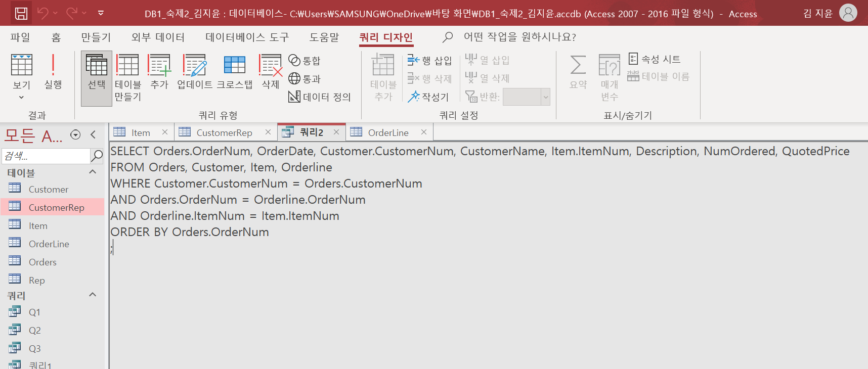This screenshot has height=369, width=868.
Task: Switch to 홈 (Home) ribbon tab
Action: 56,37
